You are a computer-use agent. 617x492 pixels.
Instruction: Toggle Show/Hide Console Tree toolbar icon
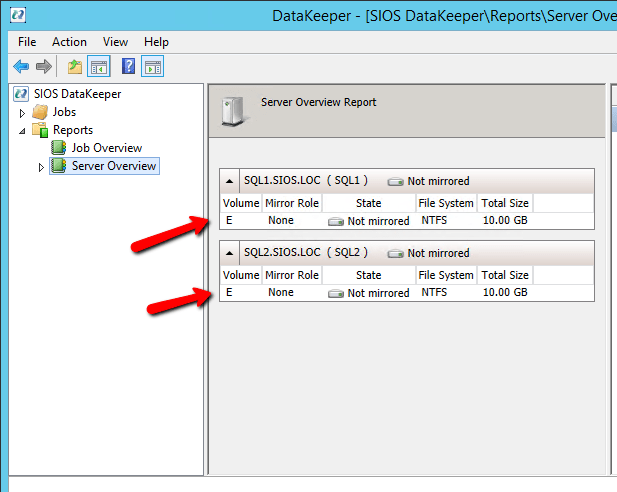point(98,67)
